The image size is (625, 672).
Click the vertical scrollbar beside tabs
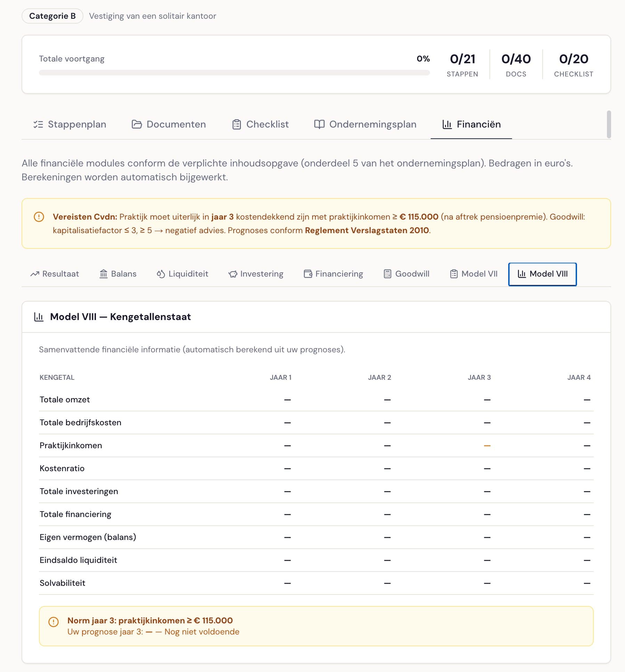(609, 124)
